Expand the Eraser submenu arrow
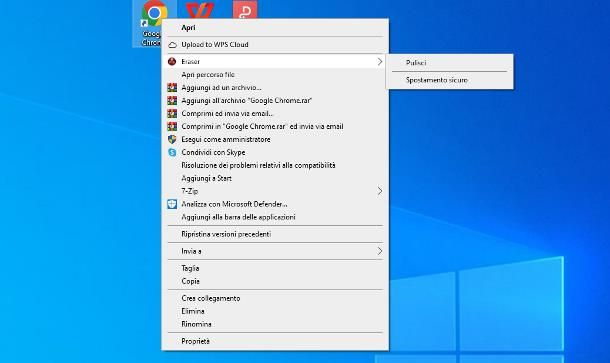Screen dimensions: 610x363 pyautogui.click(x=380, y=61)
